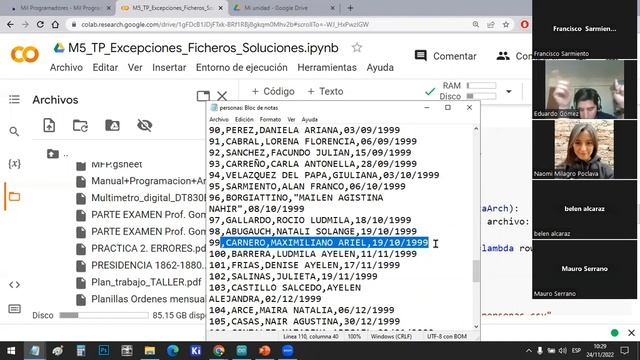Star the M5_TP_Excepciones notebook
Image resolution: width=640 pixels, height=360 pixels.
tap(357, 48)
